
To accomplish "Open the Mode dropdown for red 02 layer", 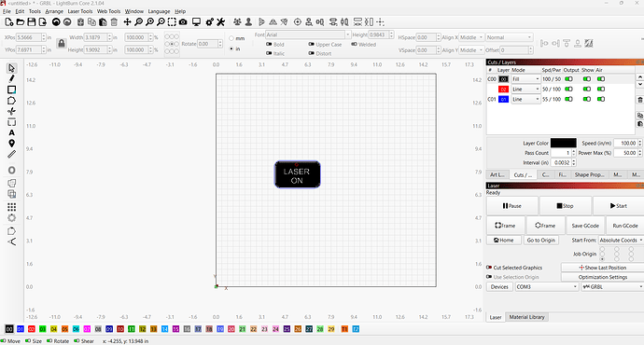I will [x=525, y=89].
